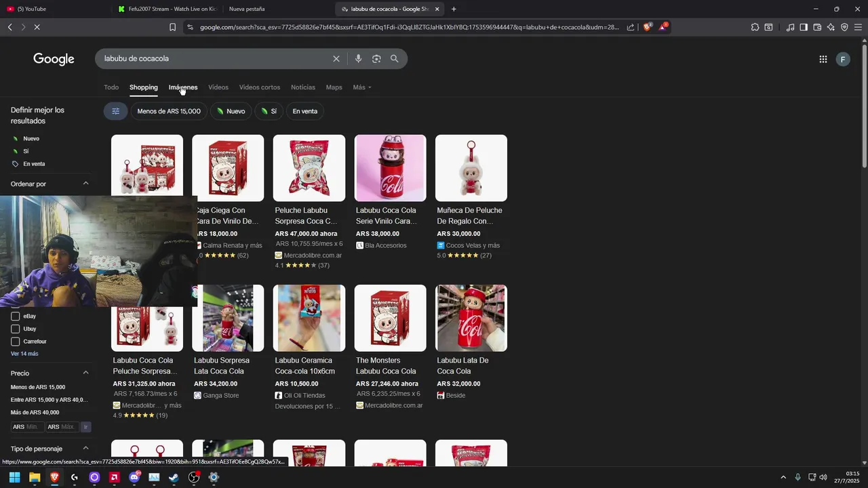
Task: Switch to the Videos tab
Action: tap(218, 87)
